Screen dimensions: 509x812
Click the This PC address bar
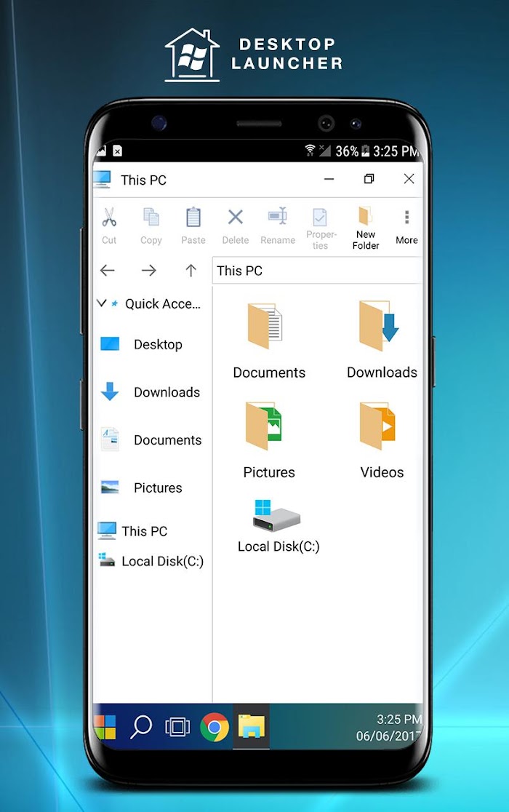tap(317, 271)
